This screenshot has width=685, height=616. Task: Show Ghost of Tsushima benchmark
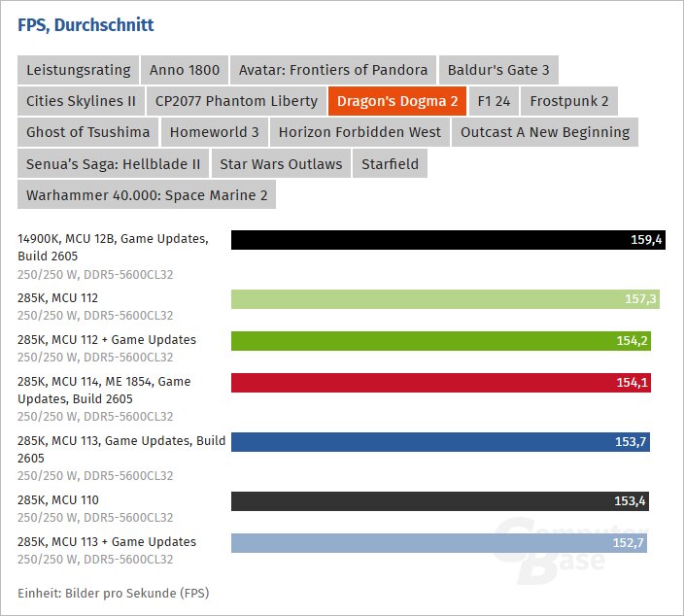point(87,132)
